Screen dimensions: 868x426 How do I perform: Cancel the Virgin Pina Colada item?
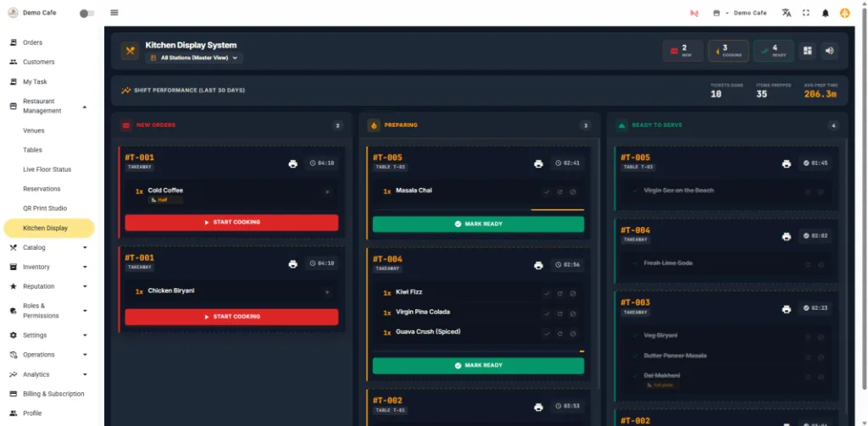pyautogui.click(x=573, y=313)
